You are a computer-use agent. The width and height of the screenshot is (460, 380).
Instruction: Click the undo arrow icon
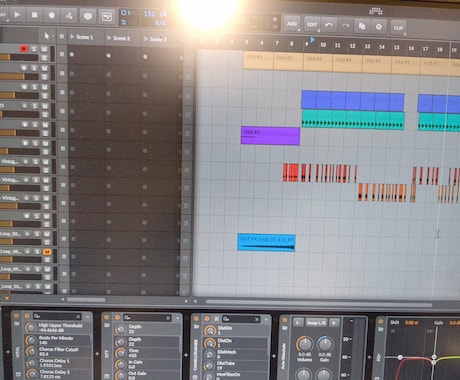[x=329, y=25]
